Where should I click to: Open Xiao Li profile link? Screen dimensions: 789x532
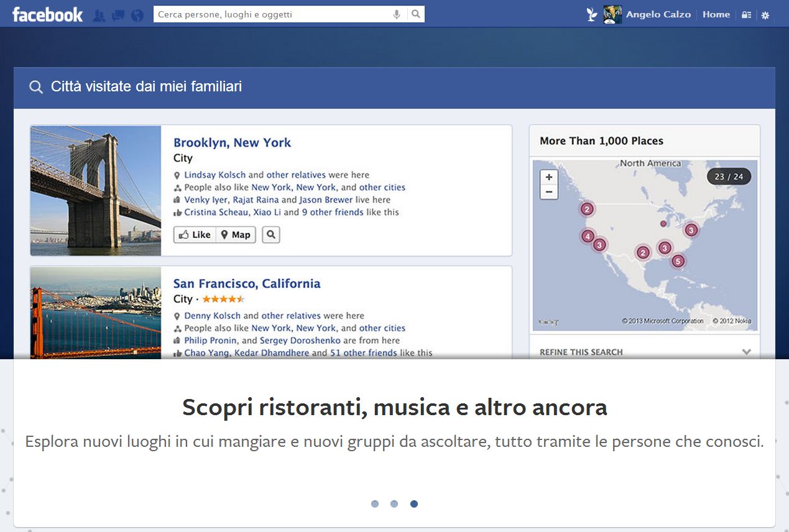point(267,212)
